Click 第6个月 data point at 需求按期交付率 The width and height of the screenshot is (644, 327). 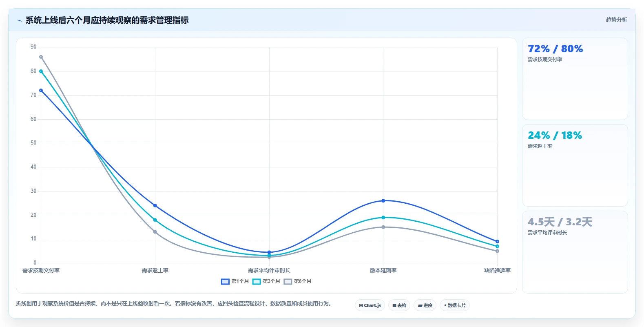pos(41,57)
